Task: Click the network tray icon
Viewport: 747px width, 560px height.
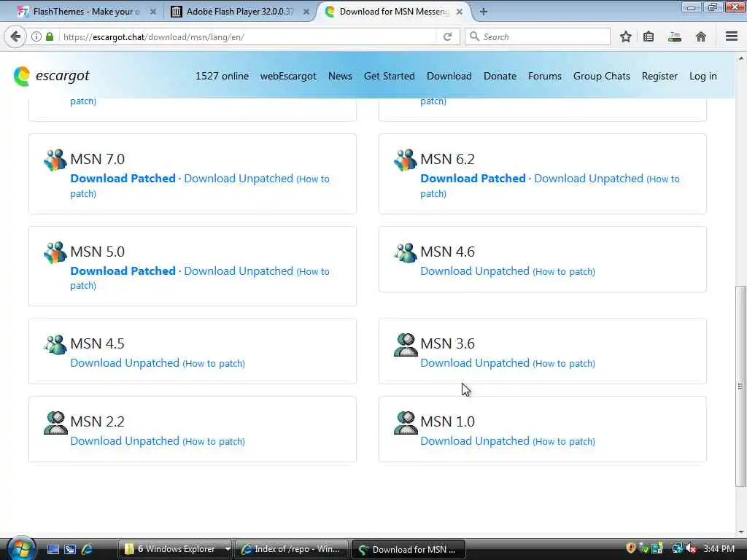Action: 677,549
